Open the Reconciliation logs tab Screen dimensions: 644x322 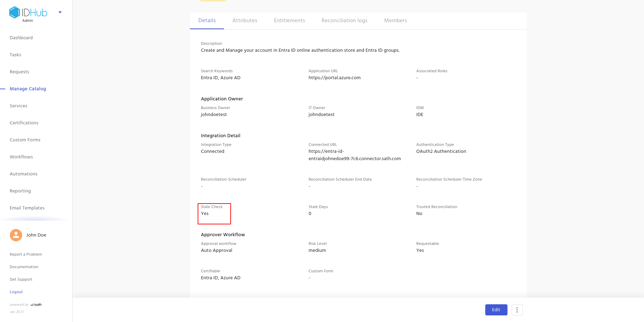click(344, 20)
